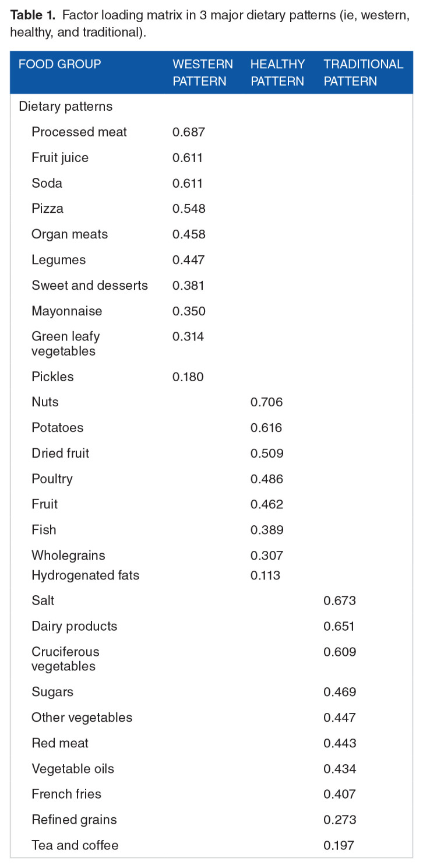Image resolution: width=423 pixels, height=868 pixels.
Task: Click the Green leafy vegetables label
Action: pos(66,344)
